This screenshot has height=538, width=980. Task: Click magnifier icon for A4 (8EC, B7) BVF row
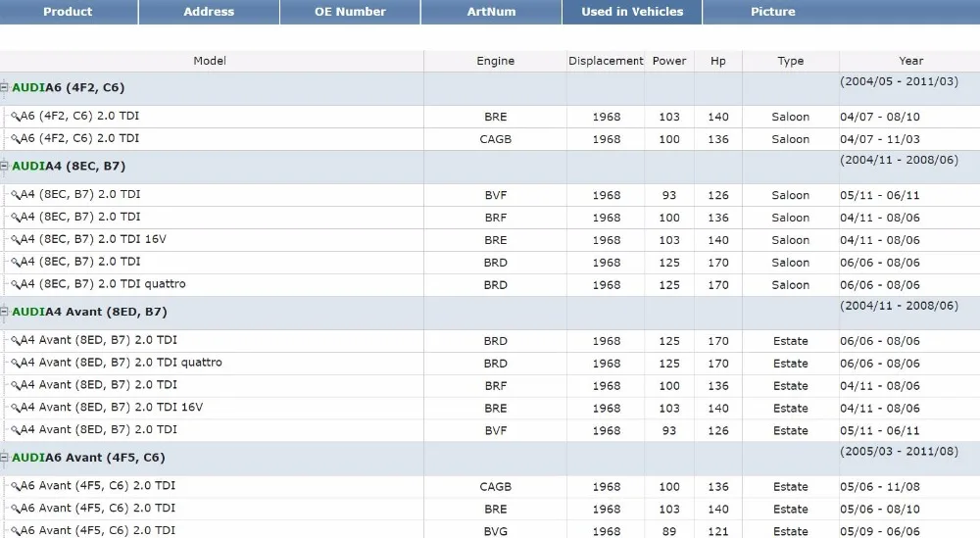16,195
